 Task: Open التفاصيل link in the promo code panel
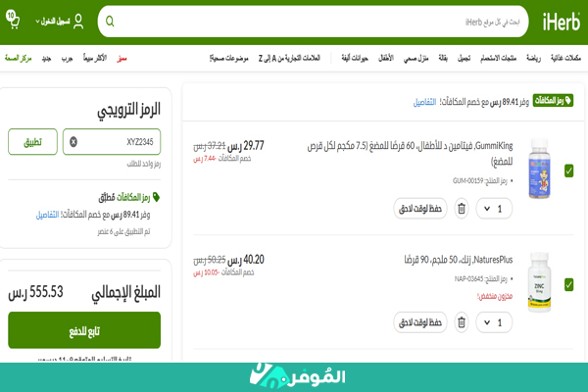(47, 215)
